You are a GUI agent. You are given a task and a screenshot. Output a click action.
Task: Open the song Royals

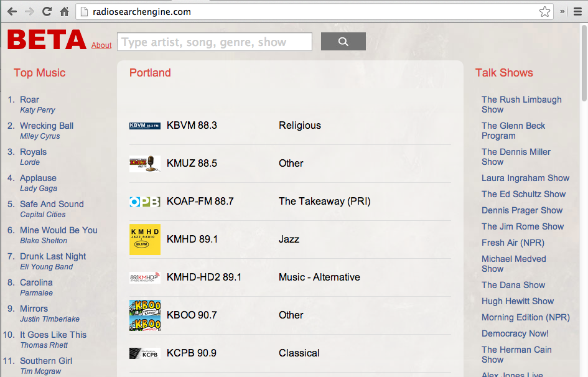(x=34, y=152)
